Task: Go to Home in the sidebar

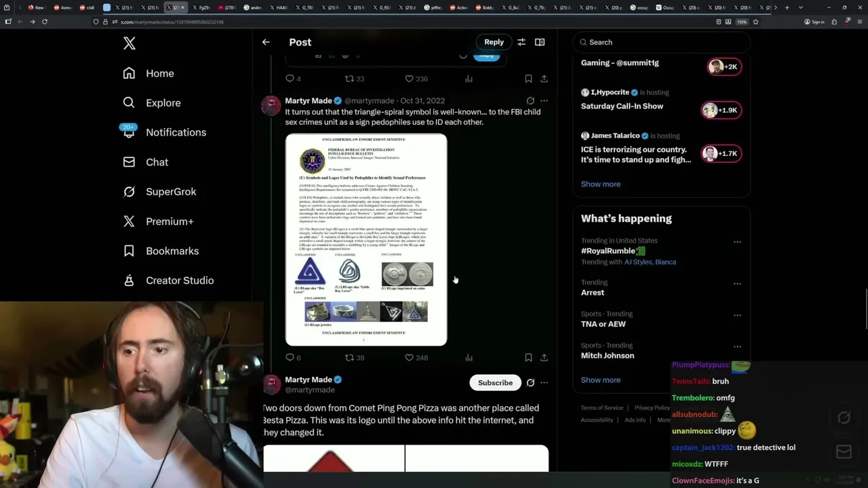Action: [149, 73]
